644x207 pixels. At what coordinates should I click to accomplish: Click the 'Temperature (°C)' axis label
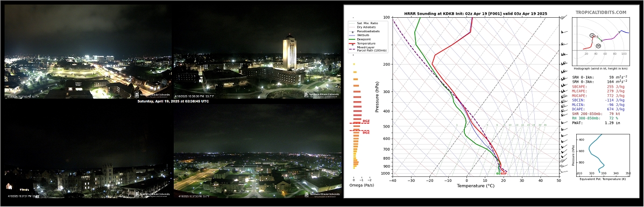point(476,185)
